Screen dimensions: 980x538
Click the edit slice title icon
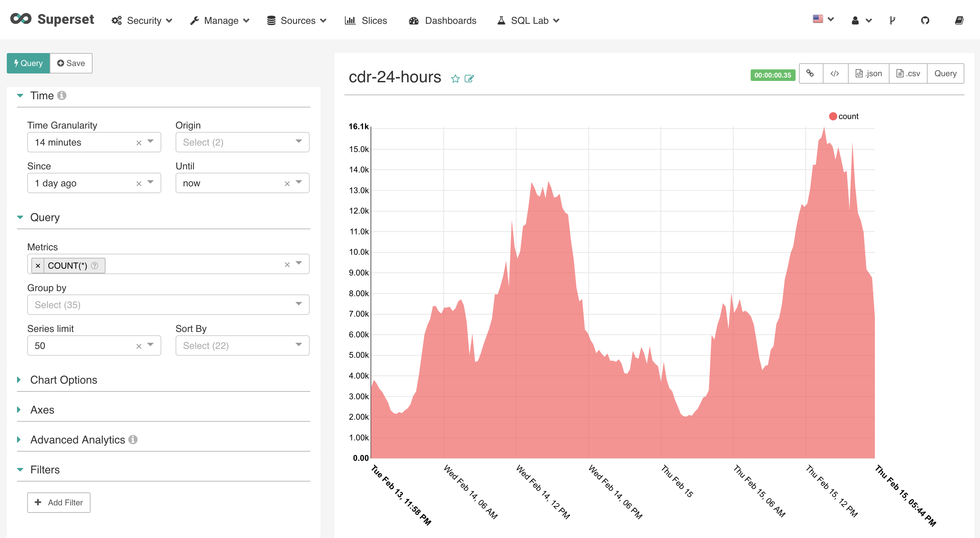click(469, 79)
